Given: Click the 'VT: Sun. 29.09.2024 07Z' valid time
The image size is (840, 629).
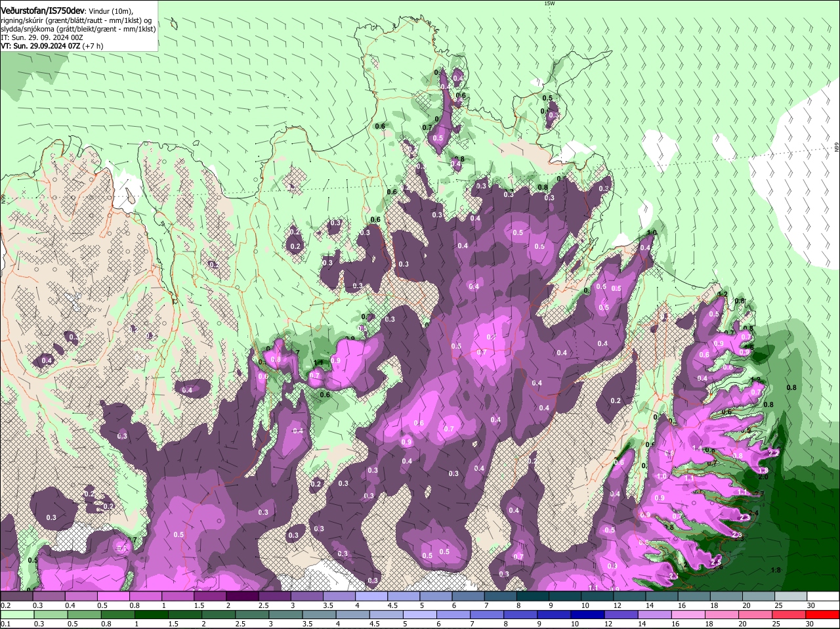Looking at the screenshot, I should tap(40, 46).
